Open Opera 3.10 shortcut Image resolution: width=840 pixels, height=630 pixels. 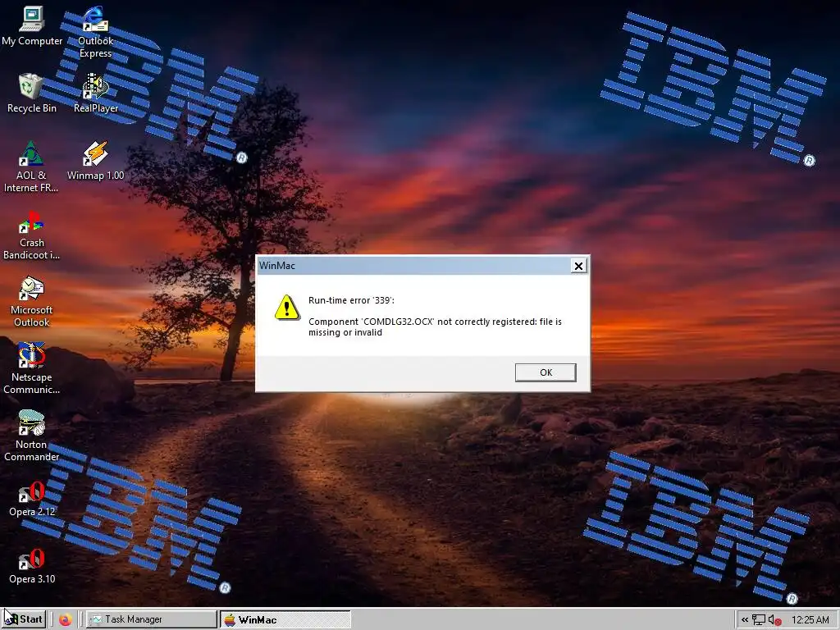pyautogui.click(x=32, y=566)
